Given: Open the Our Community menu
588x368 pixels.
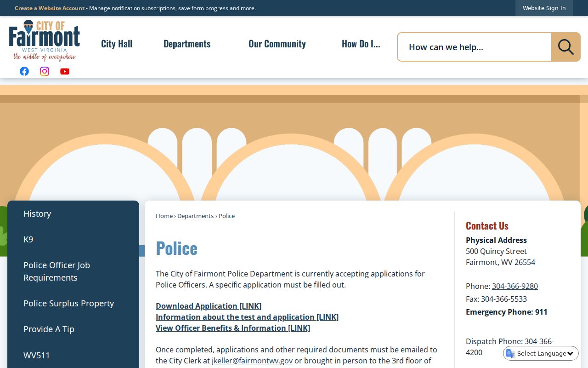Looking at the screenshot, I should point(277,44).
